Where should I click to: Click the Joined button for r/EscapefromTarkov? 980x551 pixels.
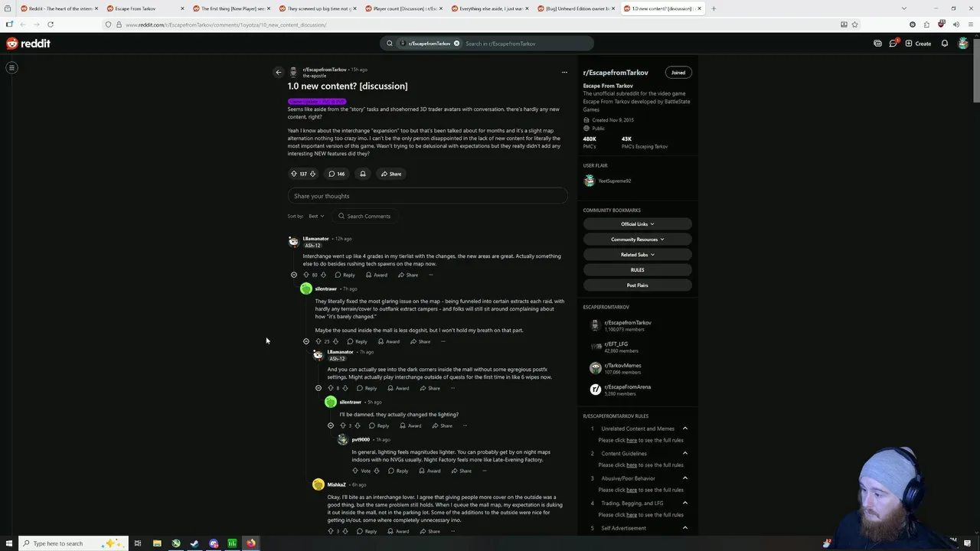[678, 73]
